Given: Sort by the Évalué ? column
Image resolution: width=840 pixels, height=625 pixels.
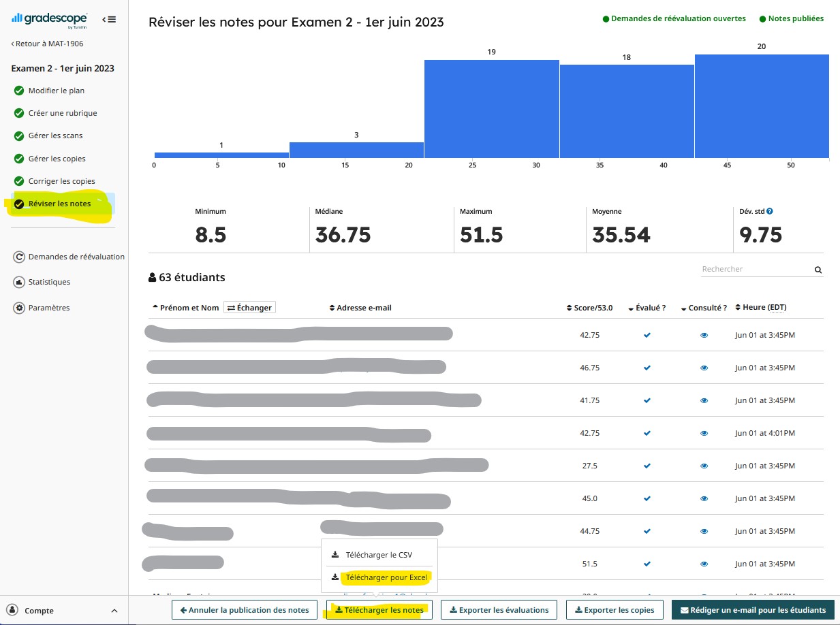Looking at the screenshot, I should 647,308.
